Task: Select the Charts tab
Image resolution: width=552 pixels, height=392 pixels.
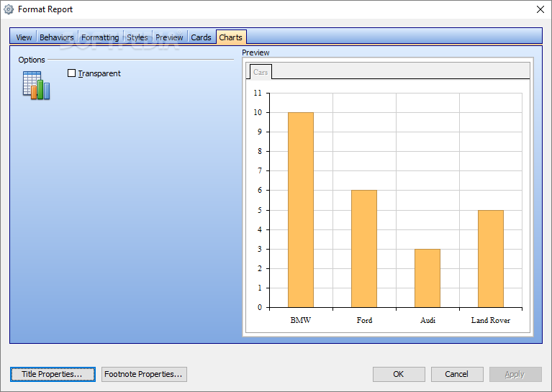Action: coord(231,37)
